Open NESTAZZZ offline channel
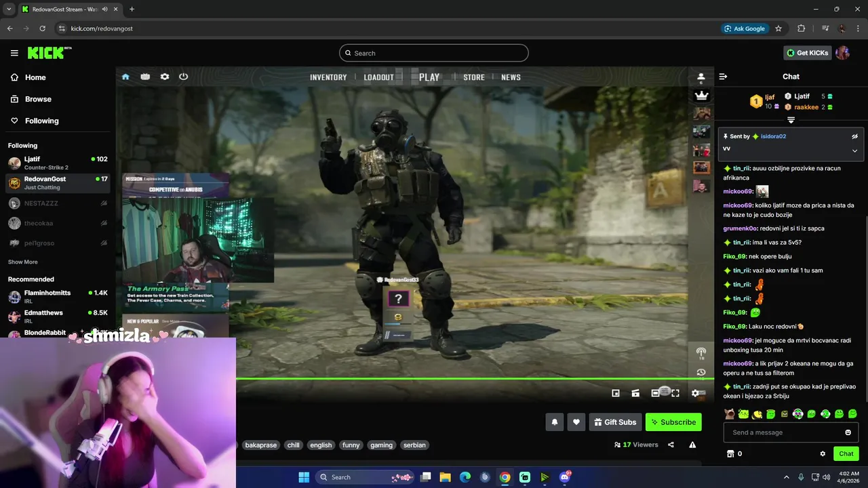 [x=58, y=203]
